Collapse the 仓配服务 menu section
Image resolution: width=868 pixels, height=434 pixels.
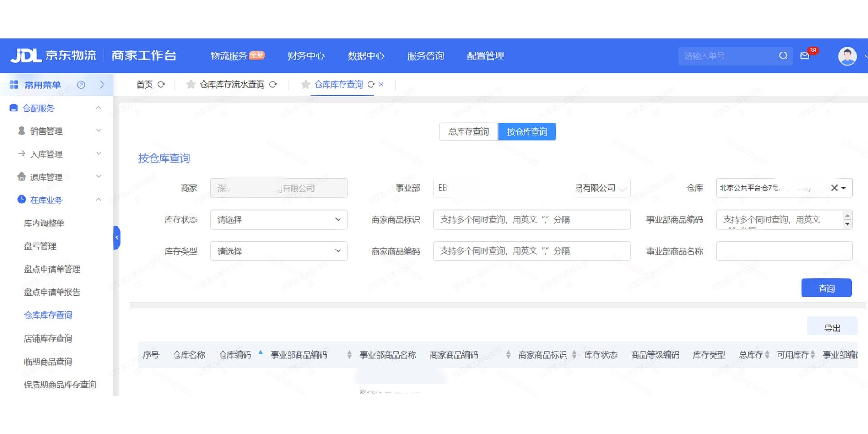[99, 108]
